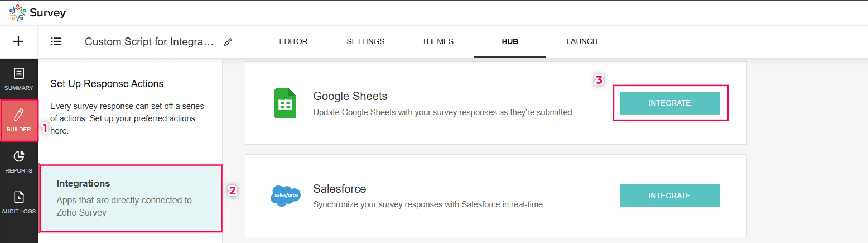Click the Google Sheets app icon
The height and width of the screenshot is (243, 868).
285,103
